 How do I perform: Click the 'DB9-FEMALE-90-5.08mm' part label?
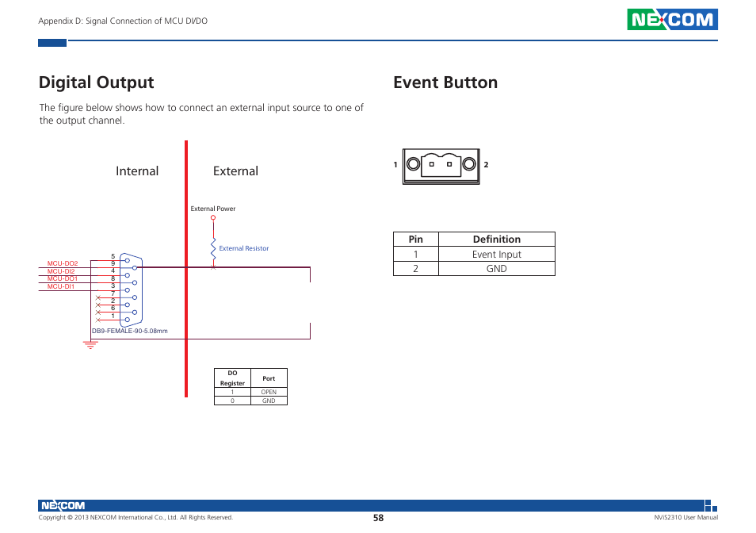click(130, 331)
